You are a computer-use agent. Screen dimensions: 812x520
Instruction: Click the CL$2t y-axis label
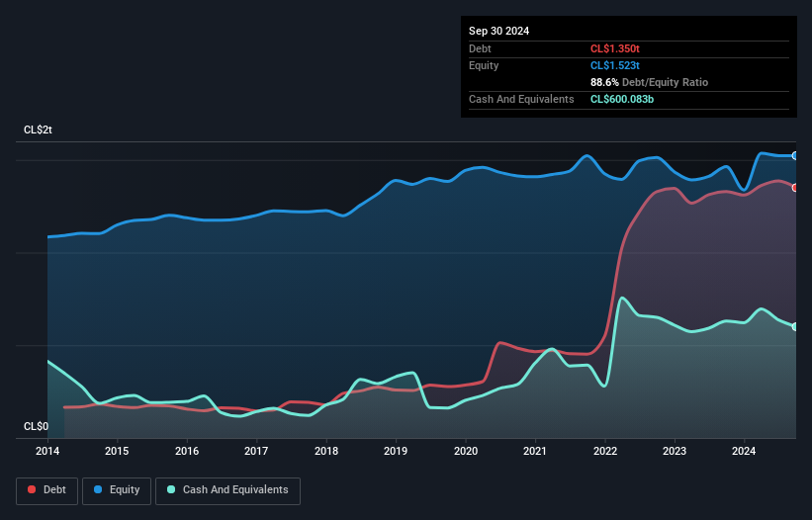point(38,130)
